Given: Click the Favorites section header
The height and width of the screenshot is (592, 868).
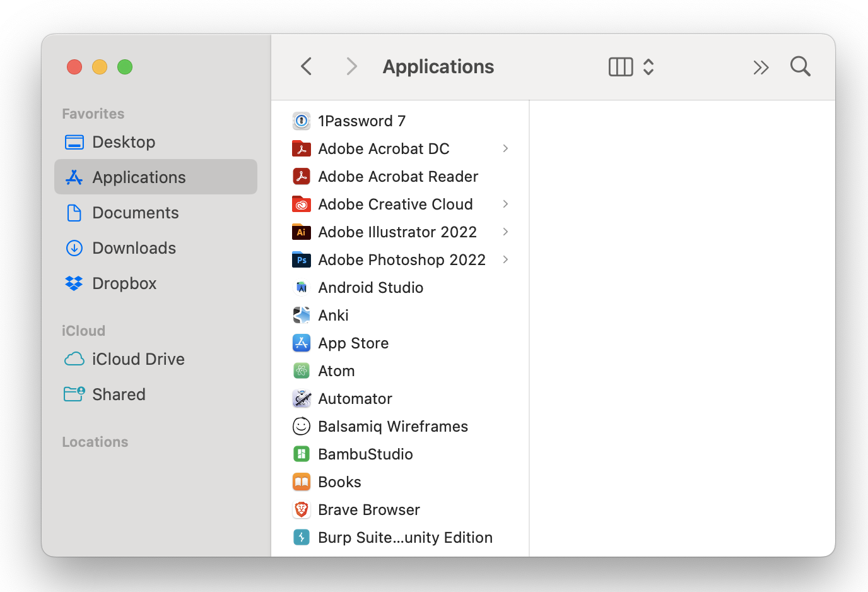Looking at the screenshot, I should coord(93,114).
